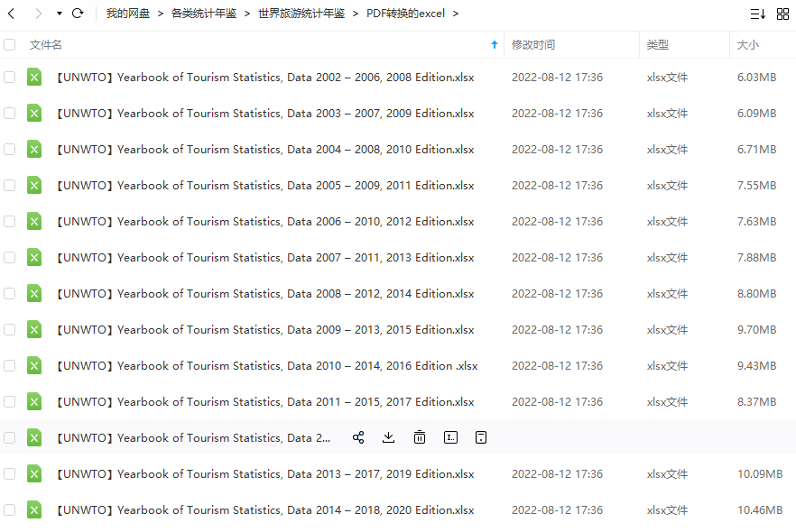Rename the hovered Yearbook file
The width and height of the screenshot is (796, 532).
coord(450,437)
